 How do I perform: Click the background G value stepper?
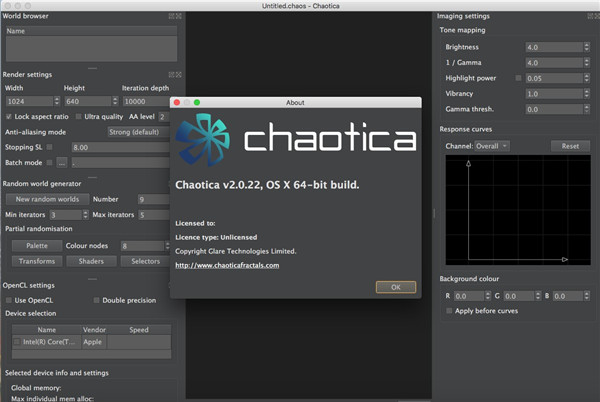pos(538,296)
